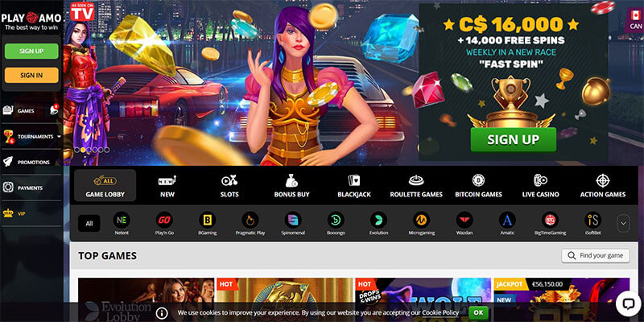Select the first banner carousel dot

coord(76,150)
